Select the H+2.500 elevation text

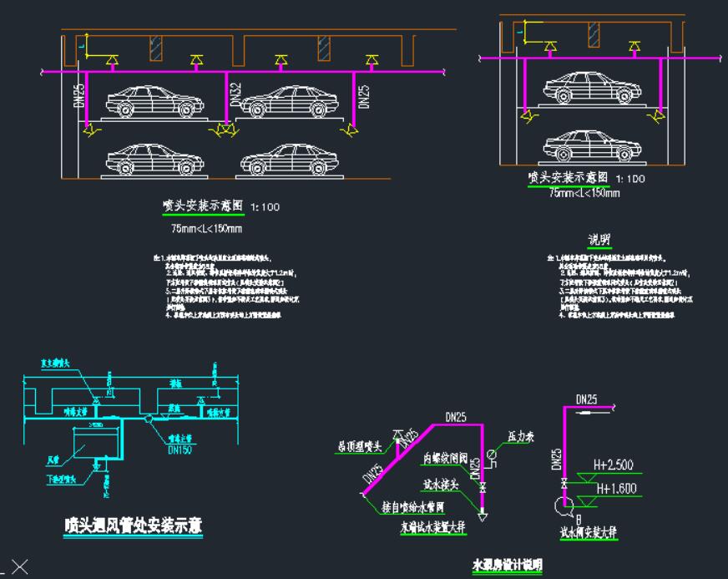[x=614, y=465]
